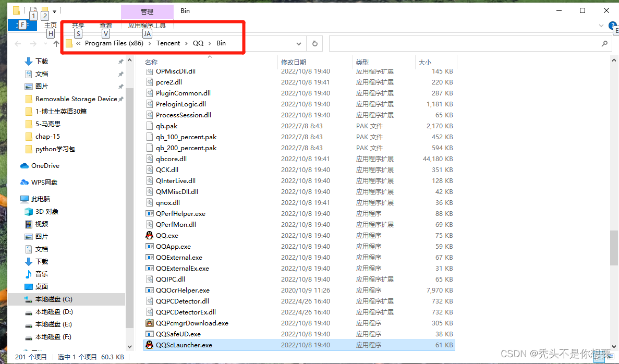Refresh the current folder view
Screen dimensions: 619x364
coord(315,43)
